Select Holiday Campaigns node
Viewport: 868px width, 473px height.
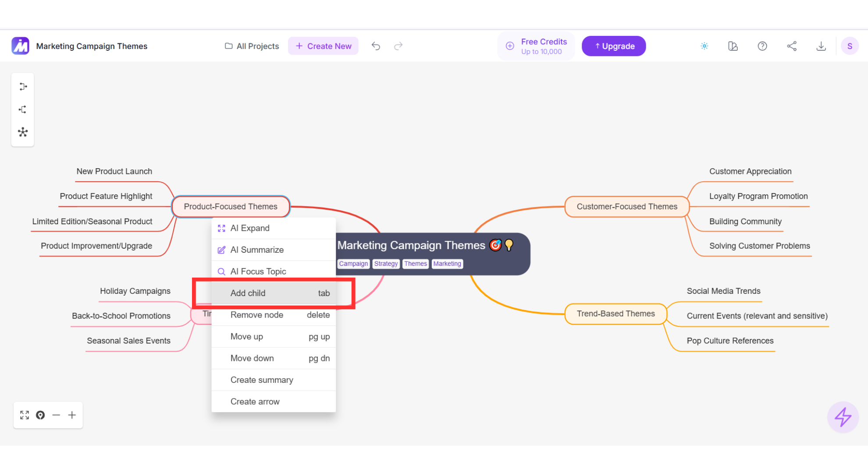point(135,291)
